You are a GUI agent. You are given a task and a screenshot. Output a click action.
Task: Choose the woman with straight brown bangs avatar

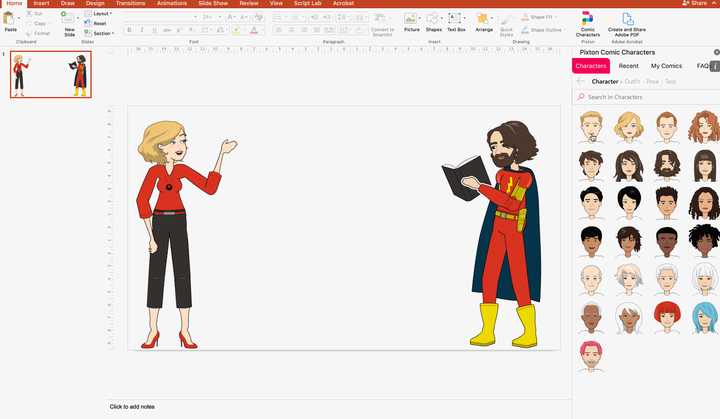click(x=704, y=165)
